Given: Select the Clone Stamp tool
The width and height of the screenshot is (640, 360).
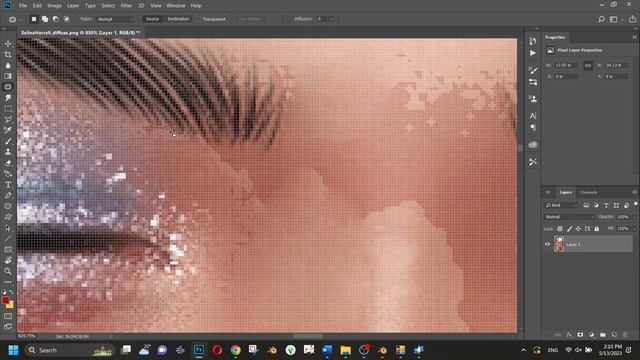Looking at the screenshot, I should (8, 152).
